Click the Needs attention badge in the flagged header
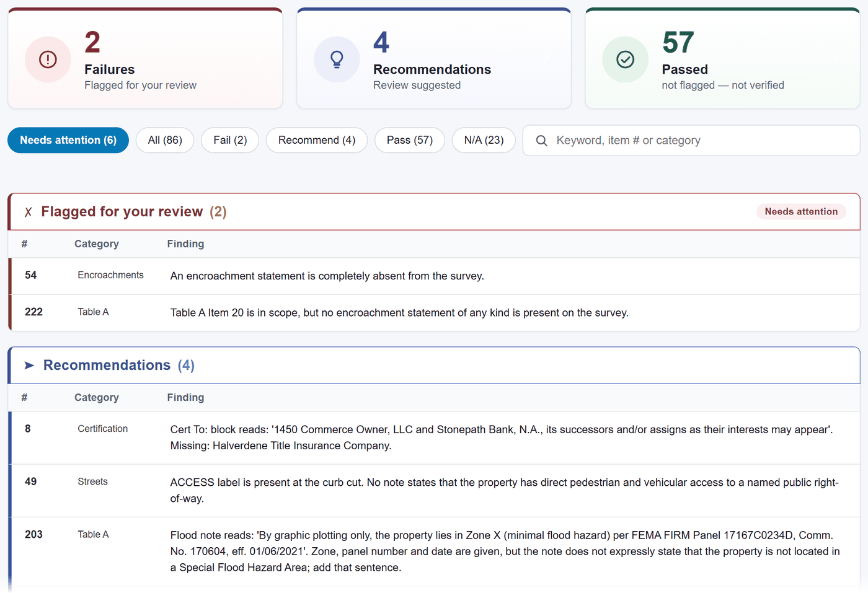This screenshot has height=593, width=868. coord(801,212)
